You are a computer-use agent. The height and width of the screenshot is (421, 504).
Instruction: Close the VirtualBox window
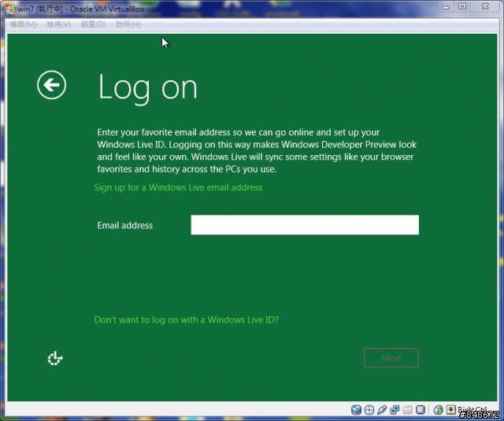485,7
